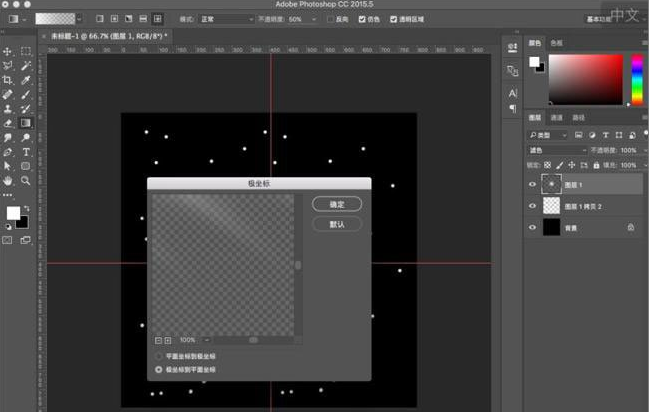Click the preview zoom in button
Screen dimensions: 650x412
[x=167, y=340]
